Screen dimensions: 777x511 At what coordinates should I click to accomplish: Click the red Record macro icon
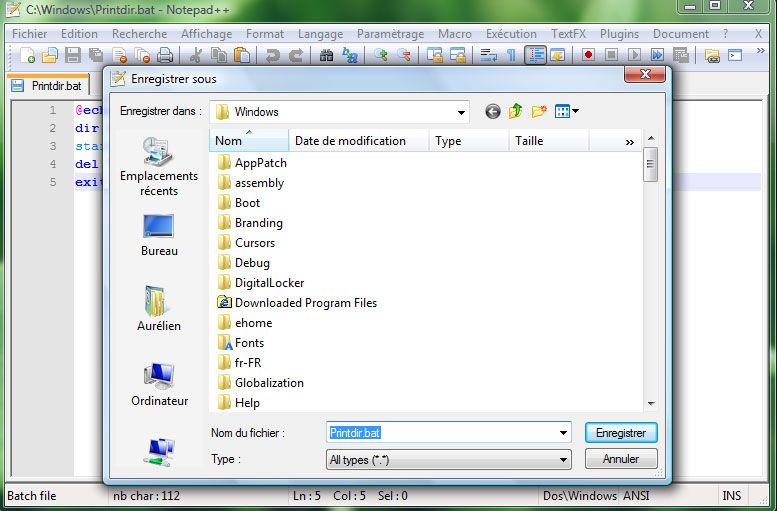(588, 55)
